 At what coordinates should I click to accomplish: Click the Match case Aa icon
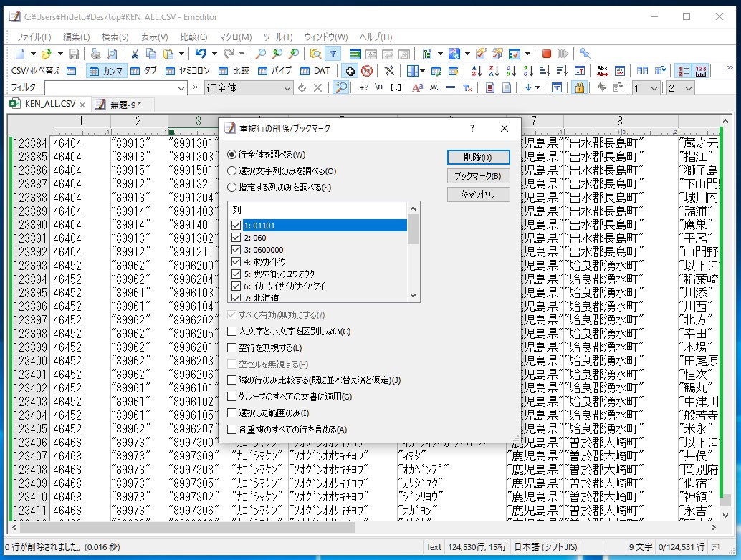pos(417,88)
